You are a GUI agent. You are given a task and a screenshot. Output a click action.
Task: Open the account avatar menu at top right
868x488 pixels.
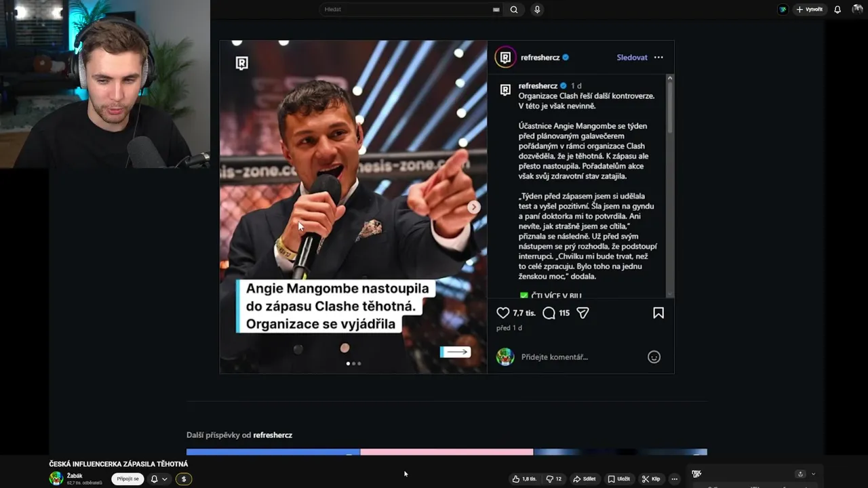point(857,9)
